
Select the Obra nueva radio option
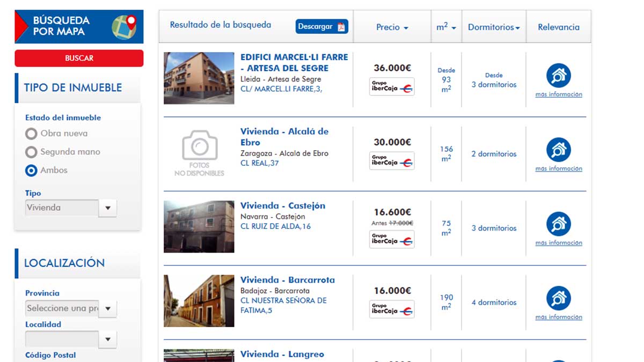(x=32, y=134)
